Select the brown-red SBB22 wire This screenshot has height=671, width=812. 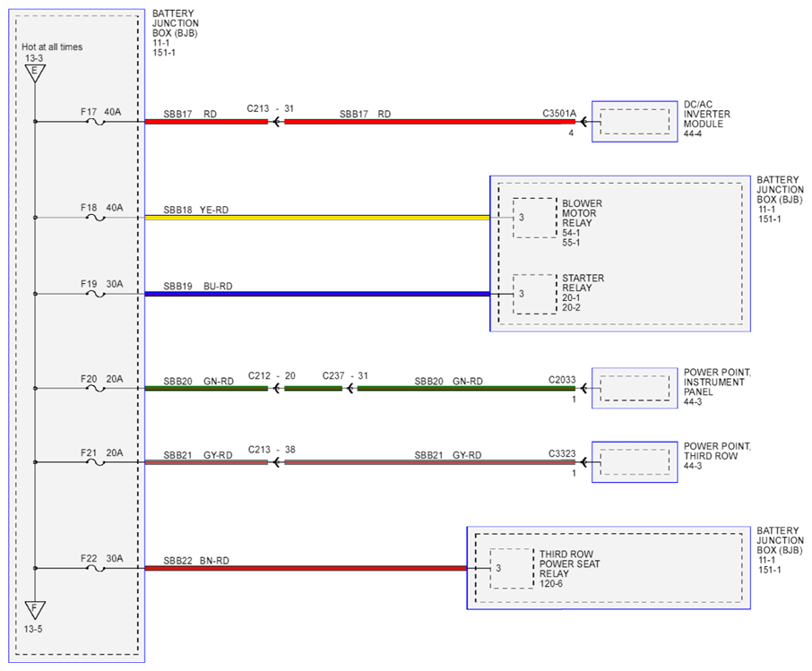306,569
